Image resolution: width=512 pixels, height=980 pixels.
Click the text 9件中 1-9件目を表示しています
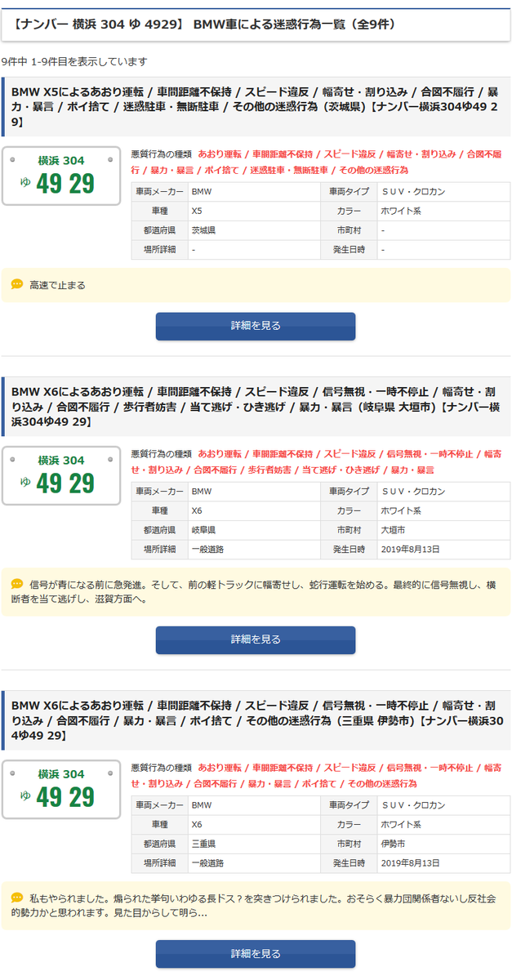[x=74, y=62]
